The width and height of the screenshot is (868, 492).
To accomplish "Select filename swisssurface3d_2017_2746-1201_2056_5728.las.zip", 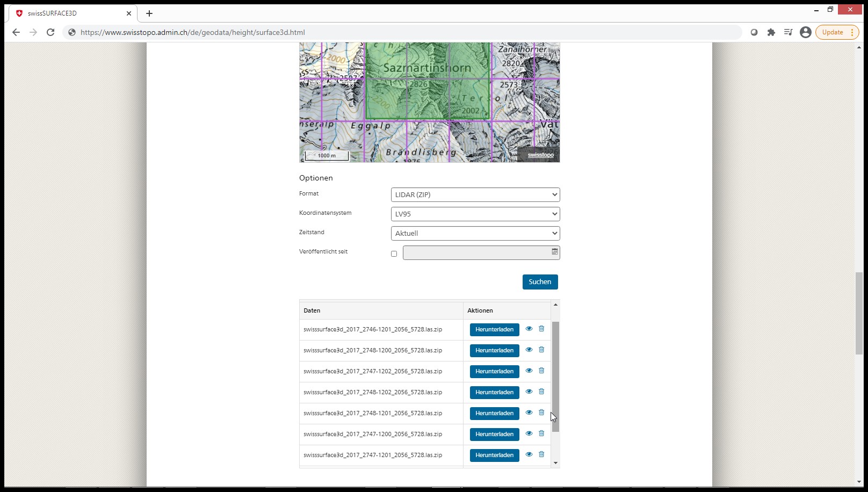I will (x=373, y=329).
